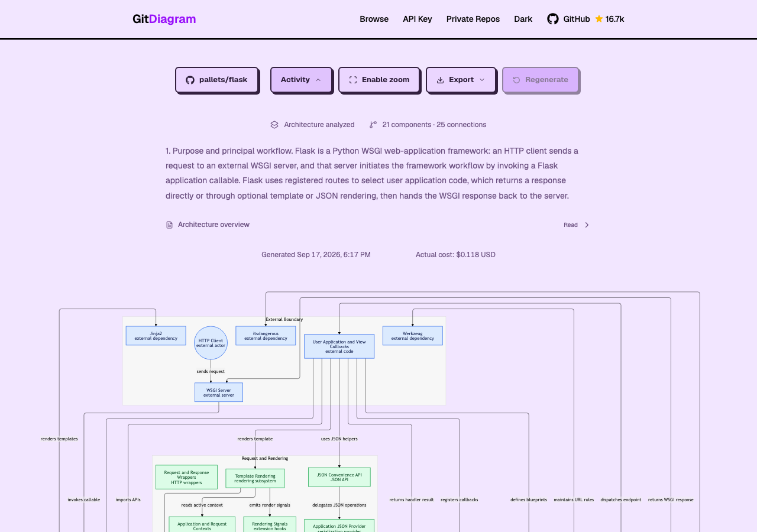The image size is (757, 532).
Task: Click the Template Rendering subsystem node
Action: pos(255,478)
